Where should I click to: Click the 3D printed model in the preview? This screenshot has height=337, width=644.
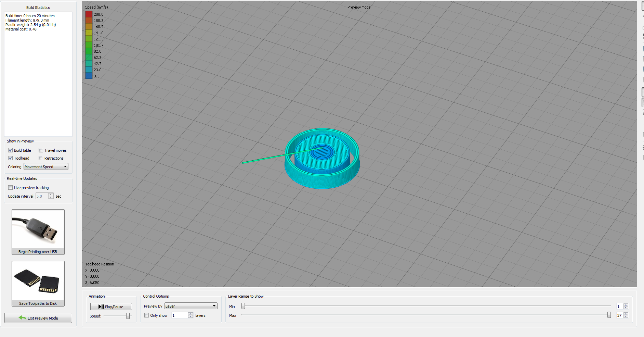point(322,158)
